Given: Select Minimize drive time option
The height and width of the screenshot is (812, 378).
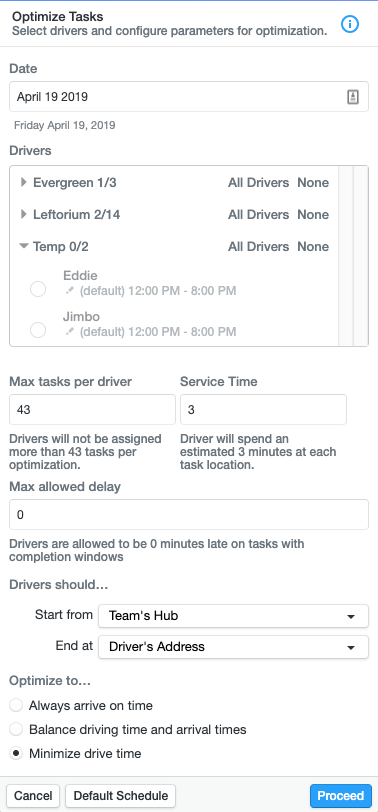Looking at the screenshot, I should pyautogui.click(x=17, y=753).
